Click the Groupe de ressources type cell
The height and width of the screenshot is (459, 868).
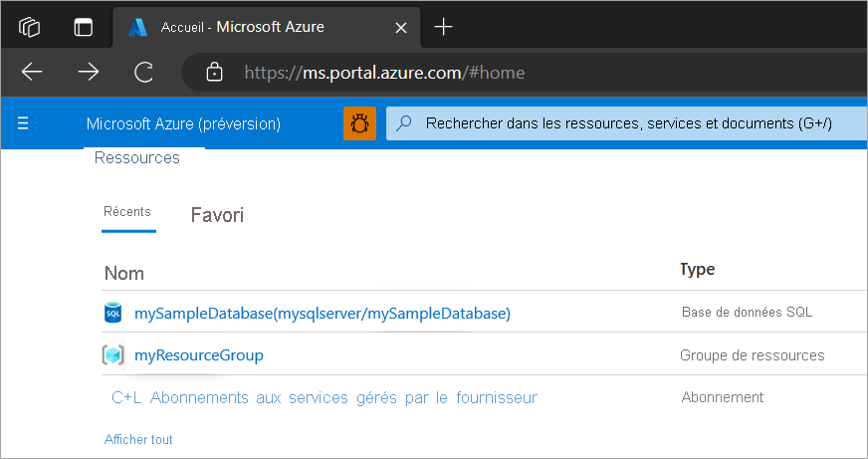pos(752,355)
